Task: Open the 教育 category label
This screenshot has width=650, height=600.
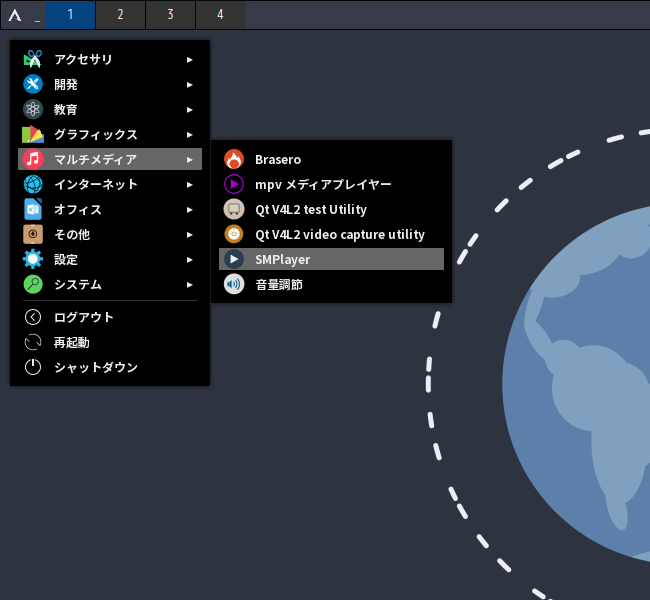Action: [65, 109]
